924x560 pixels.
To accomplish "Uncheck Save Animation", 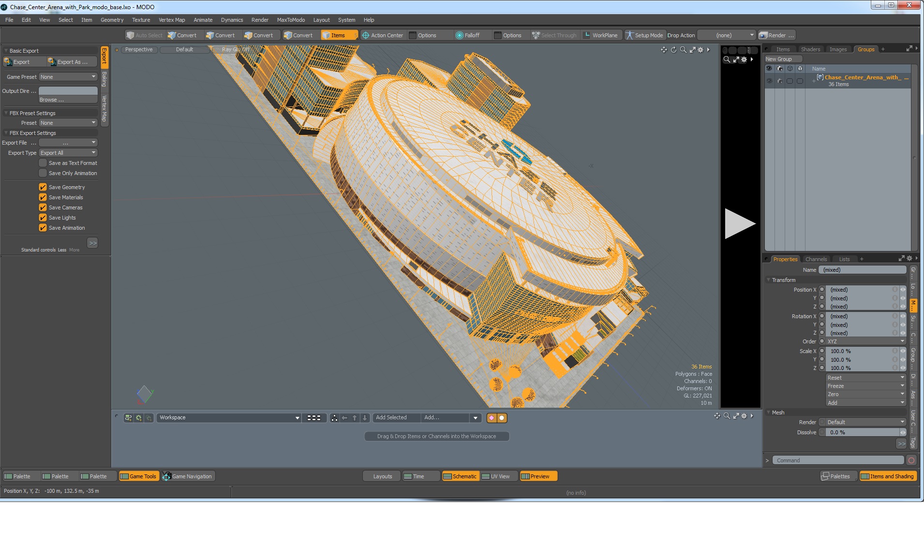I will 43,228.
